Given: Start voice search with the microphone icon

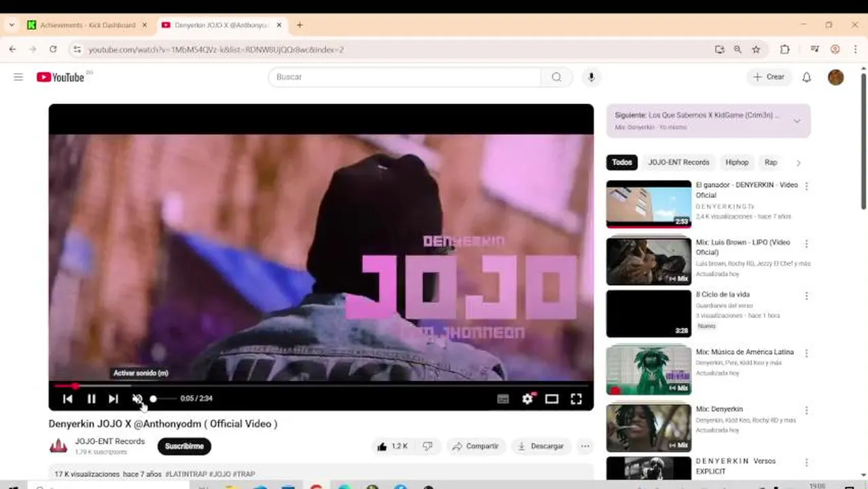Looking at the screenshot, I should coord(591,77).
